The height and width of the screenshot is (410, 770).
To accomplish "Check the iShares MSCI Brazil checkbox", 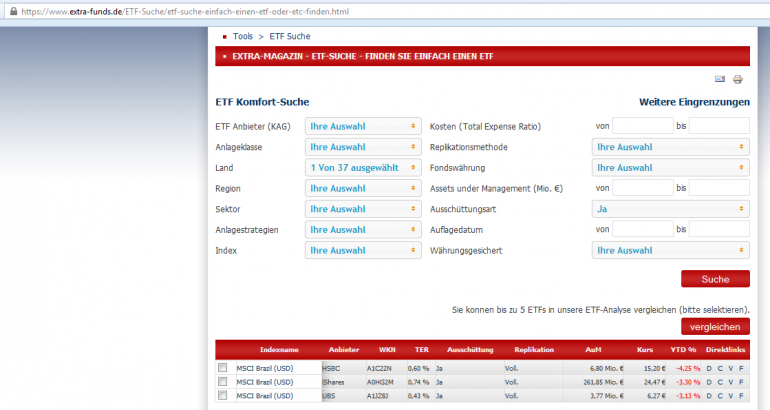I will pyautogui.click(x=222, y=382).
